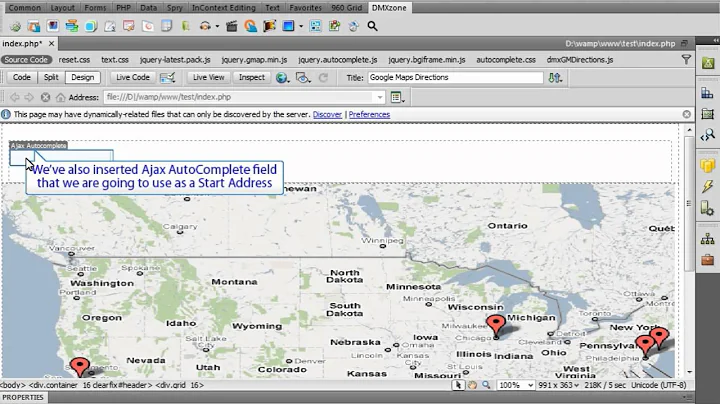Click the orange circle with cursor toolbar icon
The width and height of the screenshot is (720, 404).
(251, 26)
